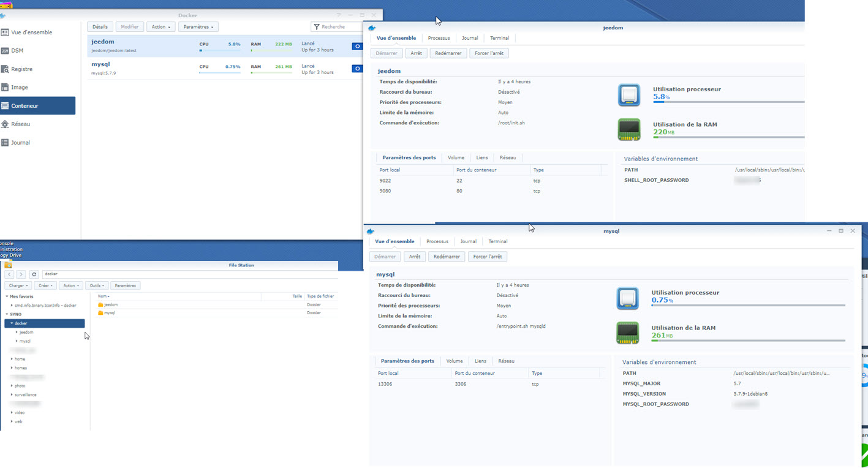868x468 pixels.
Task: Open Vue d'ensemble icon in Docker sidebar
Action: (5, 32)
